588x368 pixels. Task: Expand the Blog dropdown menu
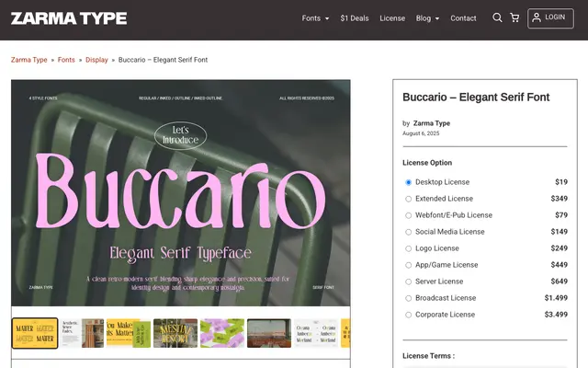pos(427,18)
